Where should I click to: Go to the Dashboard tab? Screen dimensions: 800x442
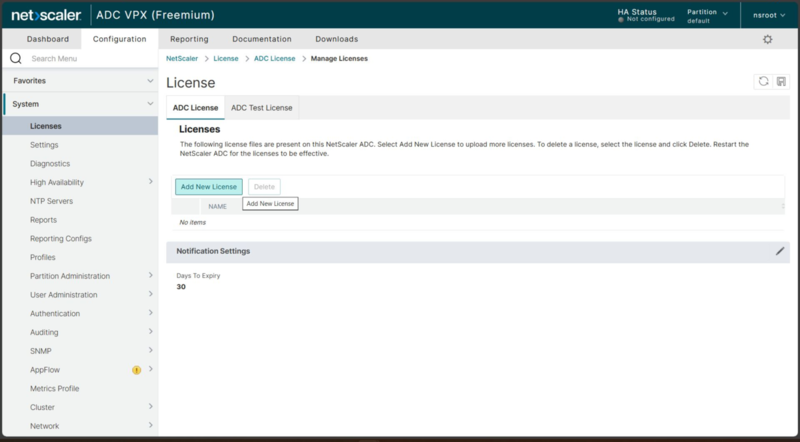48,39
